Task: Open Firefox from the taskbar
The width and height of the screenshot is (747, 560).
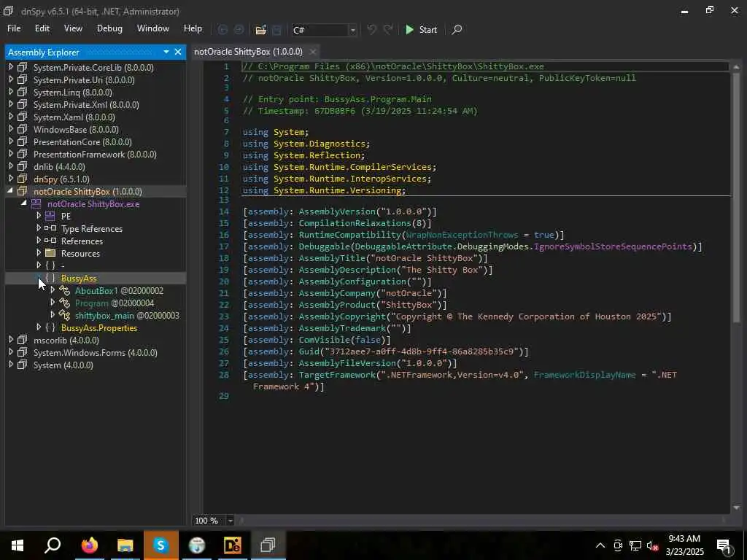Action: pos(89,545)
